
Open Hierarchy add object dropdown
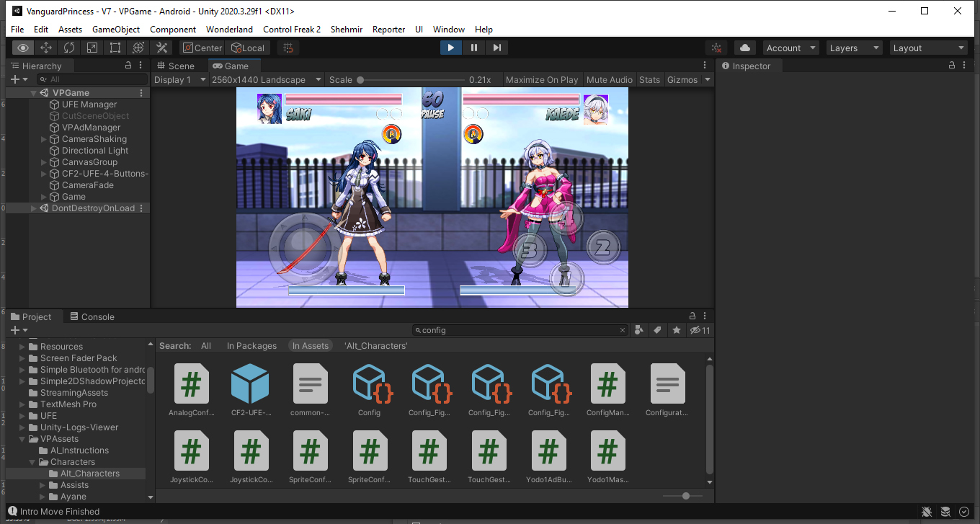[19, 79]
